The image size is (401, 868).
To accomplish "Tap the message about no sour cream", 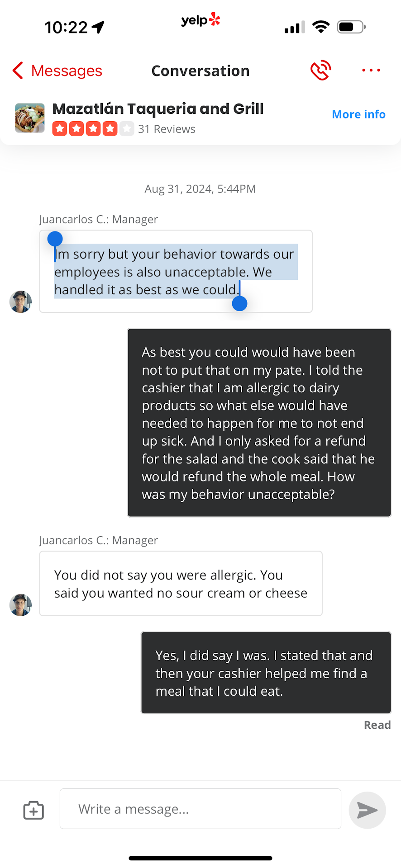I will 181,584.
